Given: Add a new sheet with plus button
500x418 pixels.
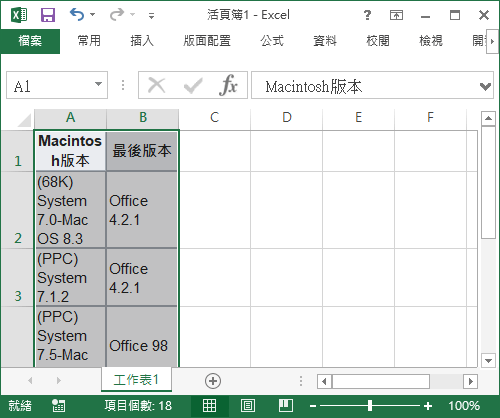Looking at the screenshot, I should (213, 381).
